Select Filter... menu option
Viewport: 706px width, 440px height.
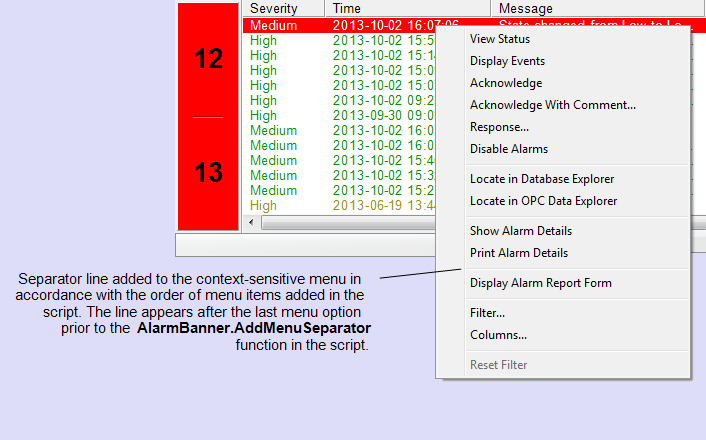(487, 313)
